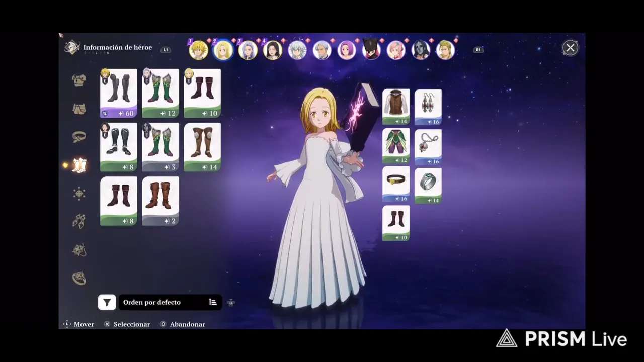Select the green +3 boots item
The width and height of the screenshot is (644, 362).
[x=160, y=147]
